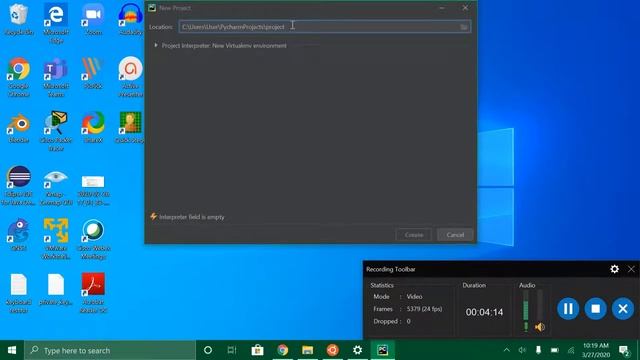Open Microsoft Store from the taskbar
The height and width of the screenshot is (360, 640).
(257, 350)
